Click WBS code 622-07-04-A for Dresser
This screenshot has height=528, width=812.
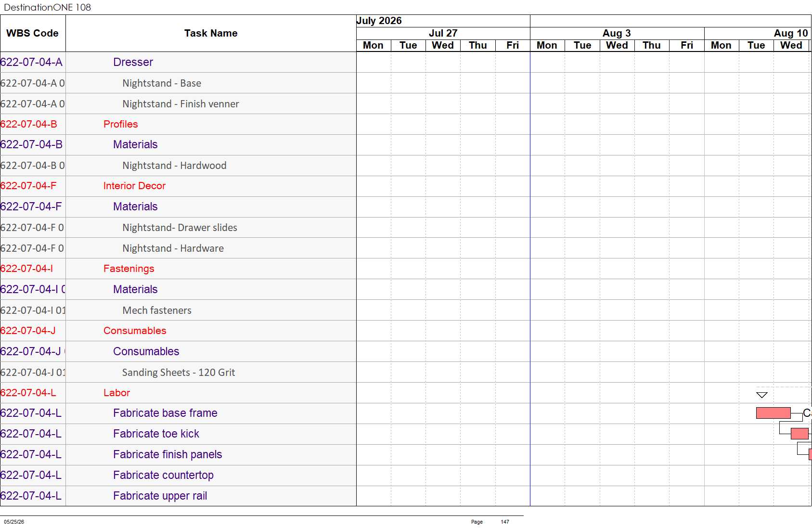point(31,62)
